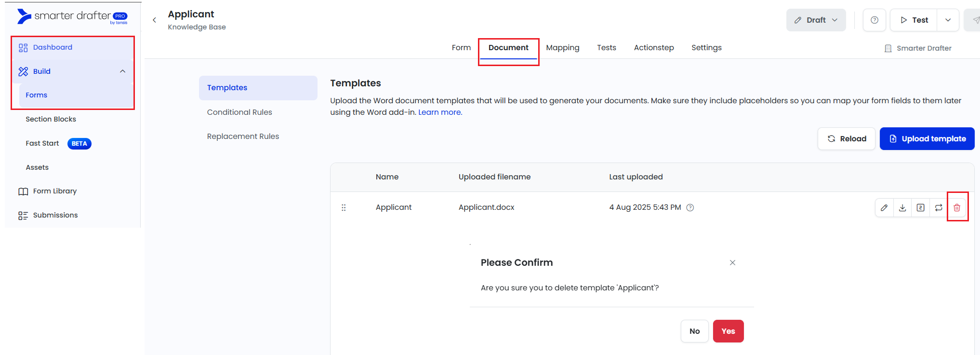Click the back arrow beside Applicant title
Screen dimensions: 980x355
[155, 20]
